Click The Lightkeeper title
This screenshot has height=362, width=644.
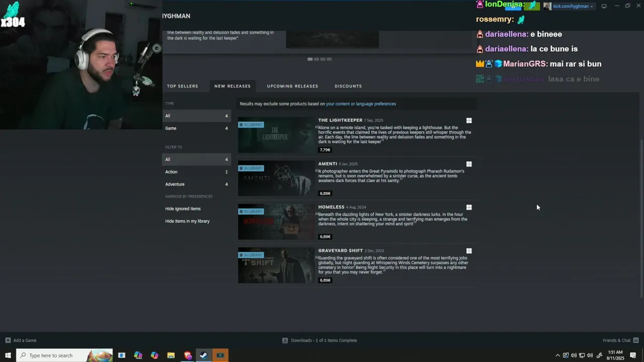point(340,120)
